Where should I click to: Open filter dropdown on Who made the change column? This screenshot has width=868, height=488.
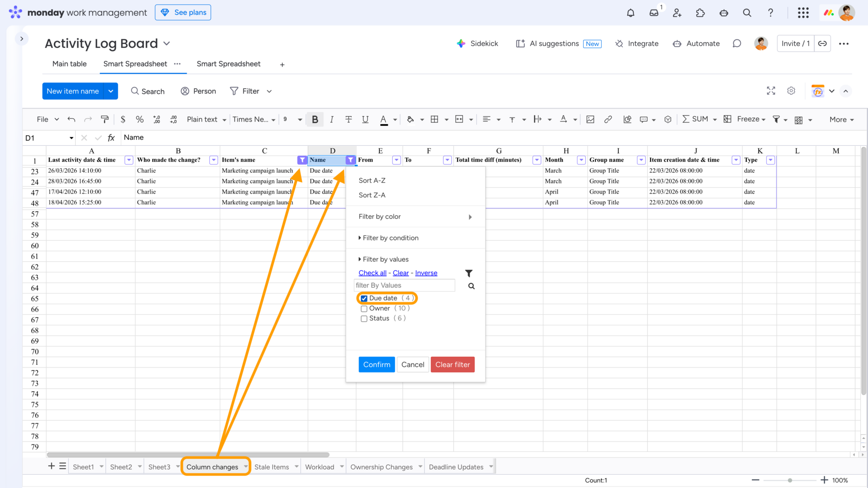pos(214,160)
